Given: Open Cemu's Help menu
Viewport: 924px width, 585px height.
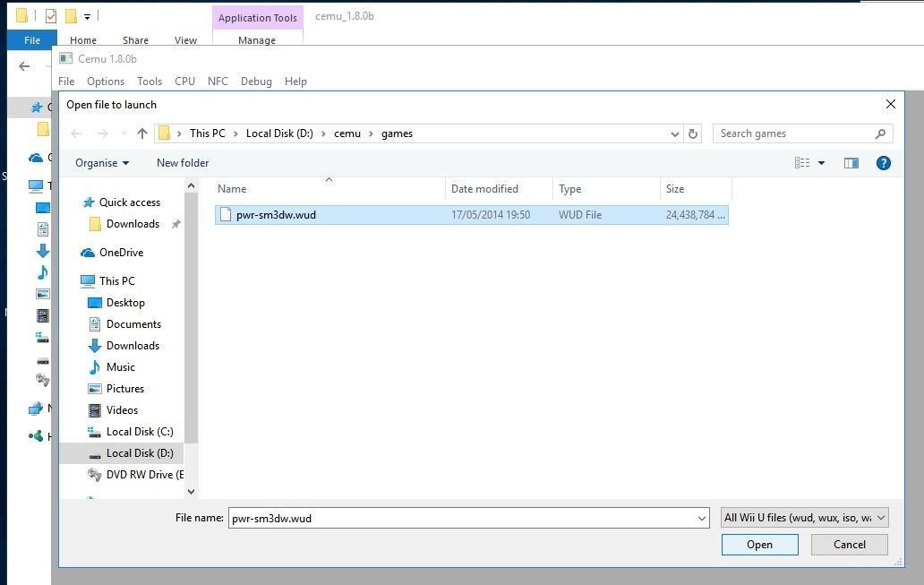Looking at the screenshot, I should tap(295, 82).
